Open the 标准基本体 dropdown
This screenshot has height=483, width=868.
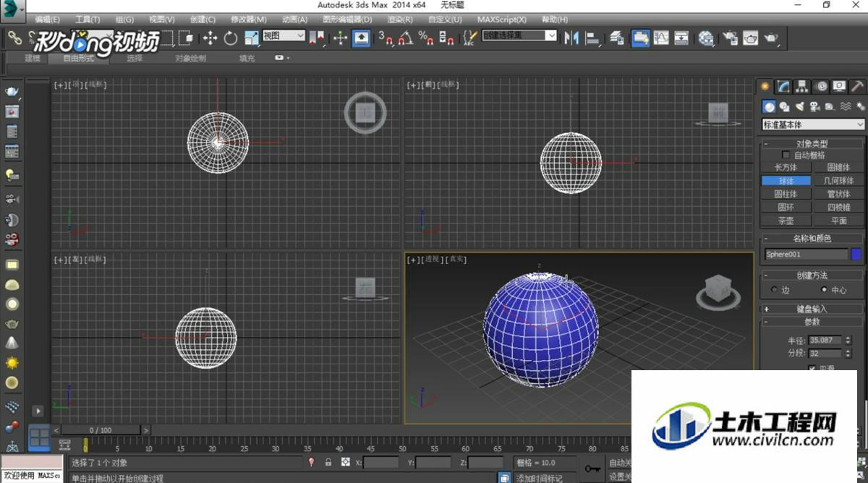[x=814, y=124]
